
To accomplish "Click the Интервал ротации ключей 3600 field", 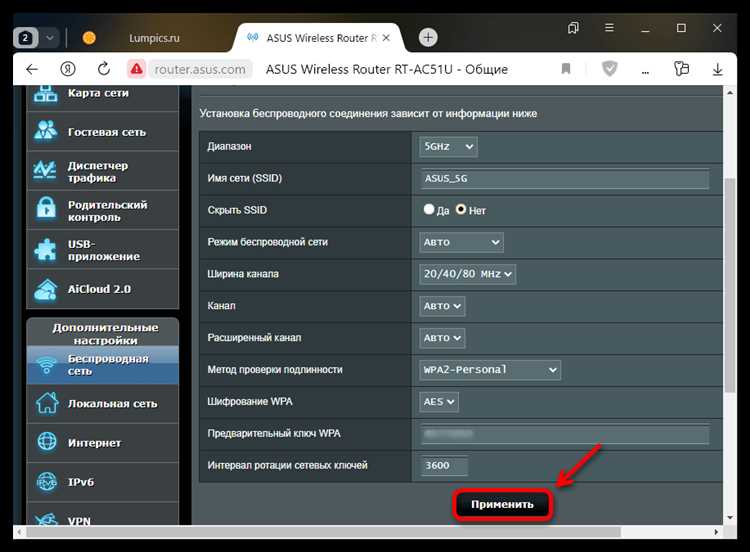I will click(x=444, y=465).
